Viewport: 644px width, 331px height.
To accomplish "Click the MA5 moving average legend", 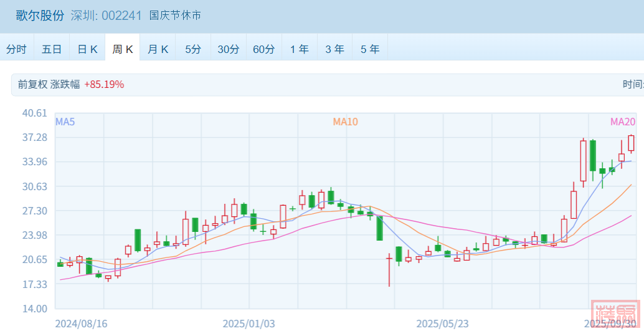I will [65, 122].
